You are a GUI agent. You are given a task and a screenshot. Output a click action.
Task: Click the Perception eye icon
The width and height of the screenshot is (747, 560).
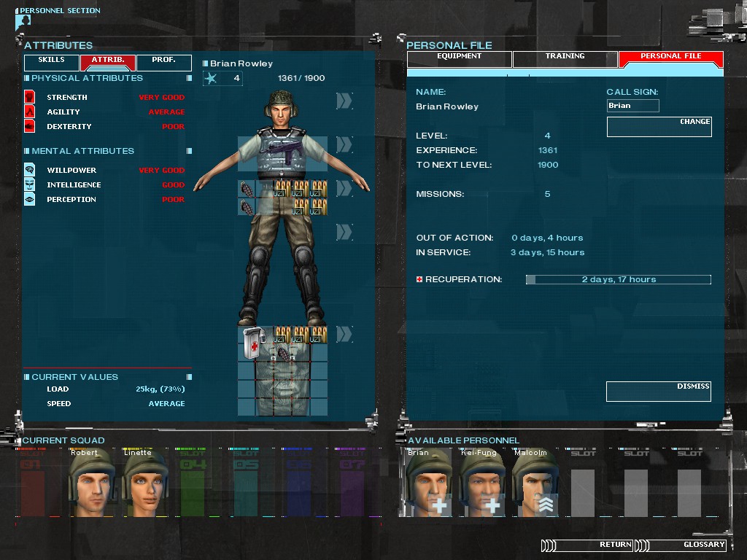click(29, 199)
